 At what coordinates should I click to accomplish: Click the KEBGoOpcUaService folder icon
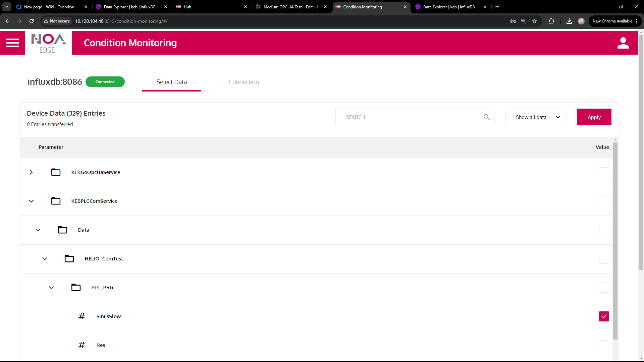pyautogui.click(x=56, y=172)
